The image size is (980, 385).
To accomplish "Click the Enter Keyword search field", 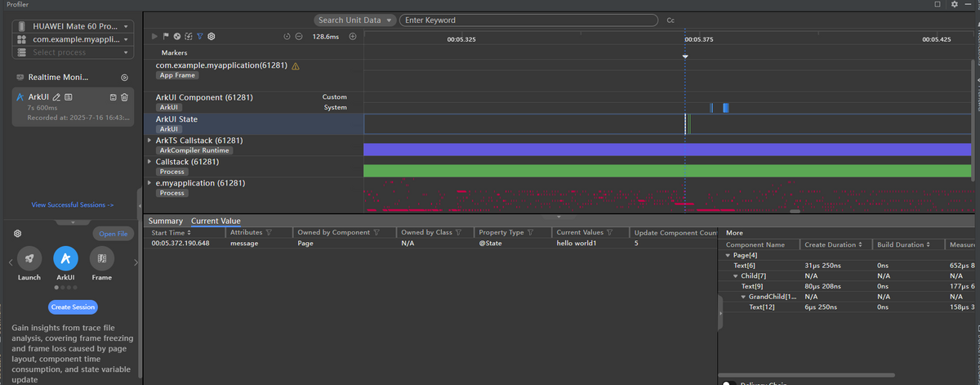I will 529,20.
